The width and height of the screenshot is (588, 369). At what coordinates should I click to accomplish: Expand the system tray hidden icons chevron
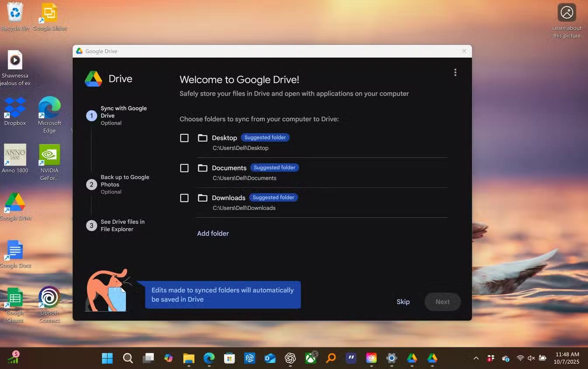[x=476, y=359]
